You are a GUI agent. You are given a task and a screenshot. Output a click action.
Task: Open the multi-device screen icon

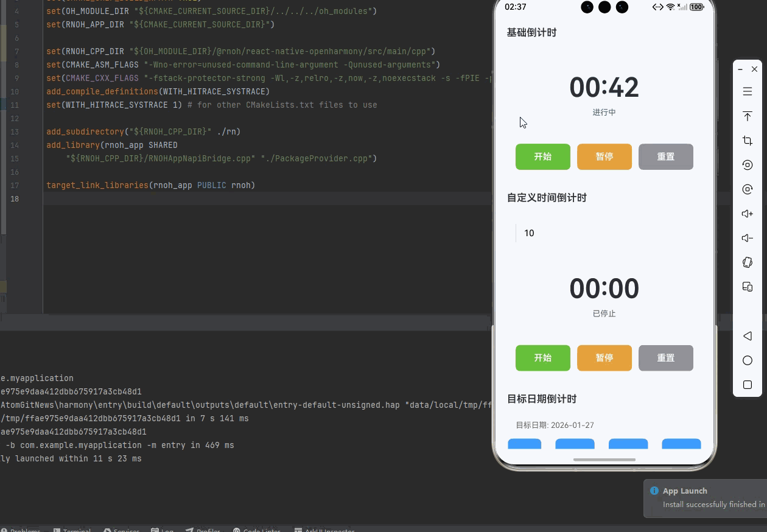[748, 287]
